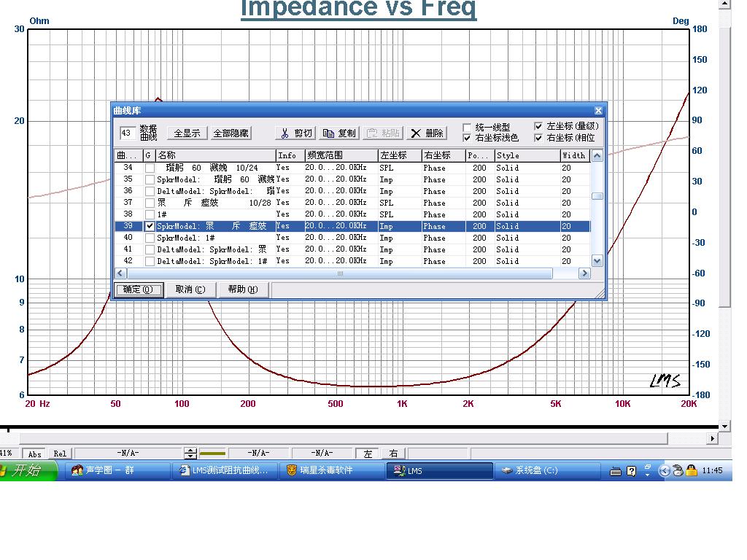The width and height of the screenshot is (747, 560).
Task: Select the Rel tab in status bar
Action: (60, 454)
